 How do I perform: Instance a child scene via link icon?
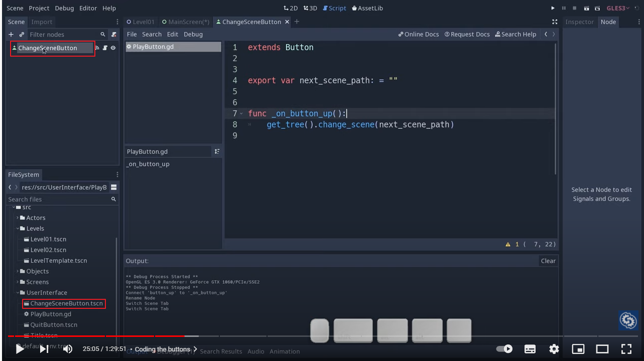point(21,35)
